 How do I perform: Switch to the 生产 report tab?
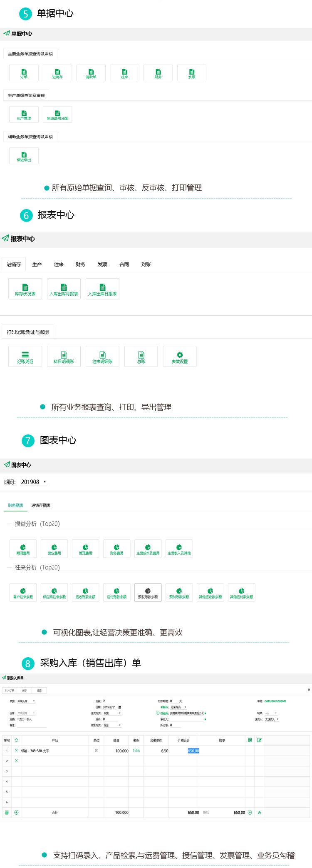[x=37, y=264]
